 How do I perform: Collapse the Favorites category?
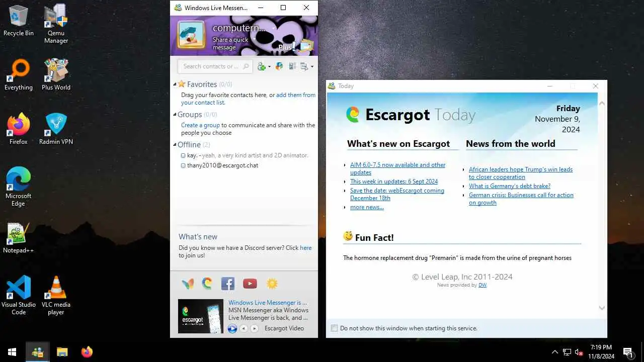(x=175, y=84)
